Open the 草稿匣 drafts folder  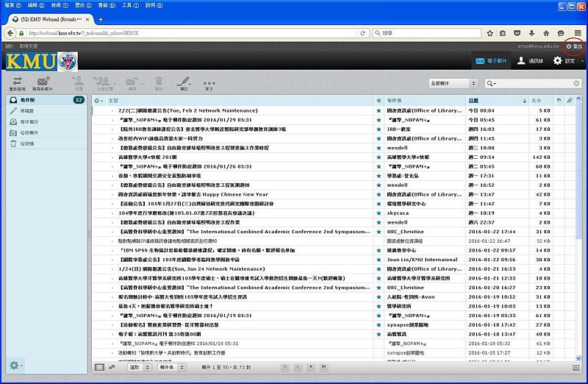(x=46, y=111)
